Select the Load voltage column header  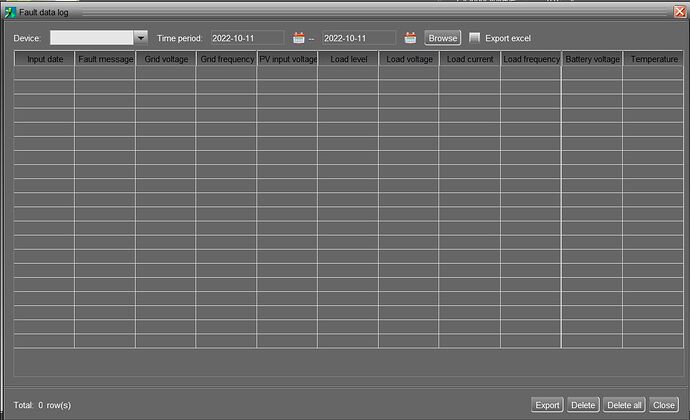pos(409,59)
